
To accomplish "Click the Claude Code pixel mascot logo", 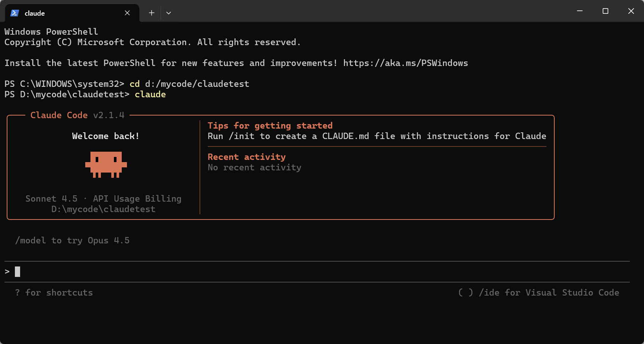I will click(106, 165).
